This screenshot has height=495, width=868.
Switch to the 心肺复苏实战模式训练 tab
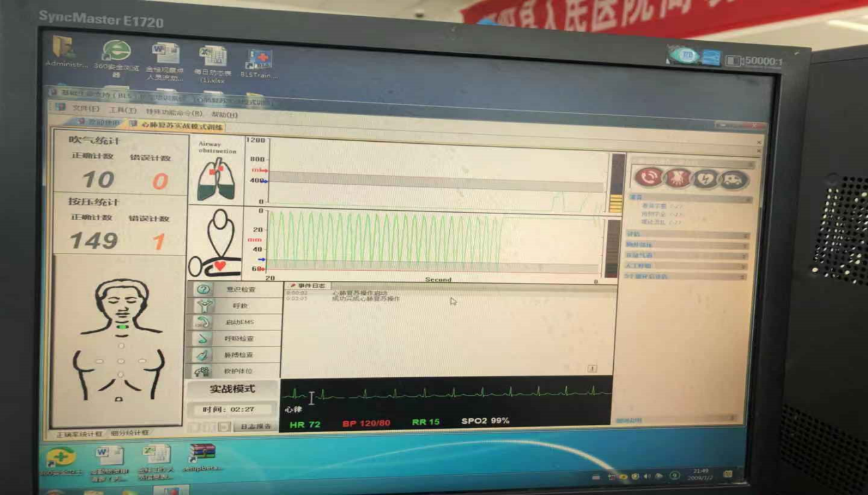181,126
